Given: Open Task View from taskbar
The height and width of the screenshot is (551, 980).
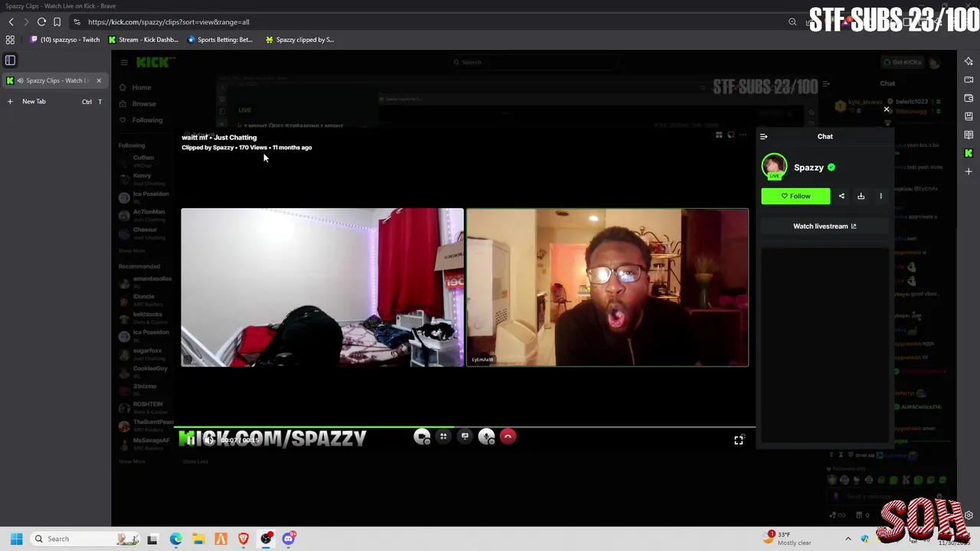Looking at the screenshot, I should pyautogui.click(x=152, y=539).
